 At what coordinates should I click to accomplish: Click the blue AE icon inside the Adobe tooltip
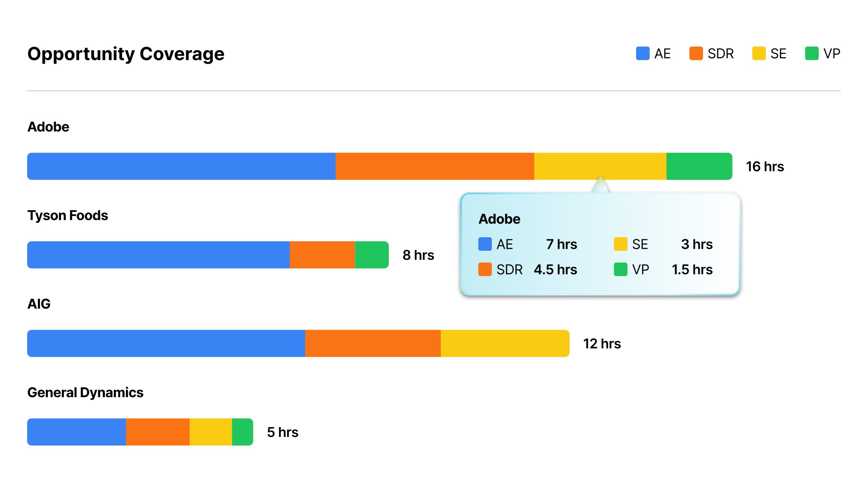pos(485,244)
